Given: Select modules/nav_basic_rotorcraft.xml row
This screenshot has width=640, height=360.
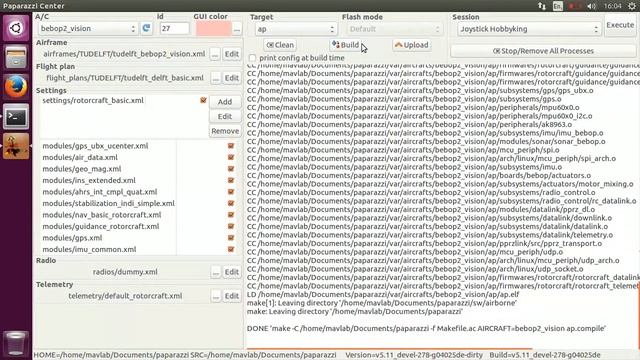Looking at the screenshot, I should [x=138, y=215].
